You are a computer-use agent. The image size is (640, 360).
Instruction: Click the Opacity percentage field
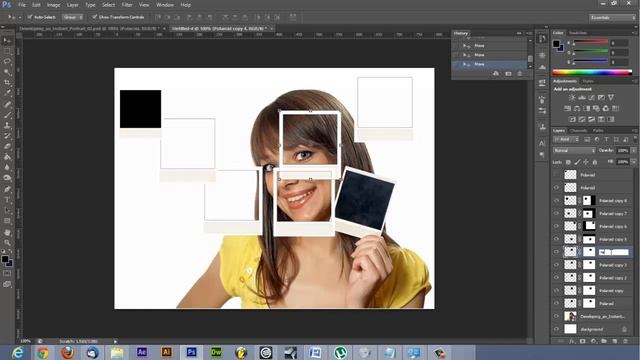[x=622, y=151]
